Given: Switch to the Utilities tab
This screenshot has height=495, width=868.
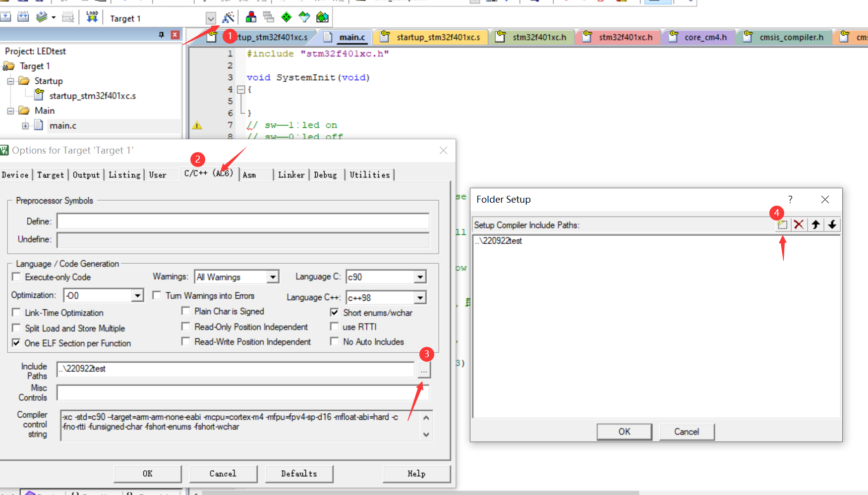Looking at the screenshot, I should 370,175.
